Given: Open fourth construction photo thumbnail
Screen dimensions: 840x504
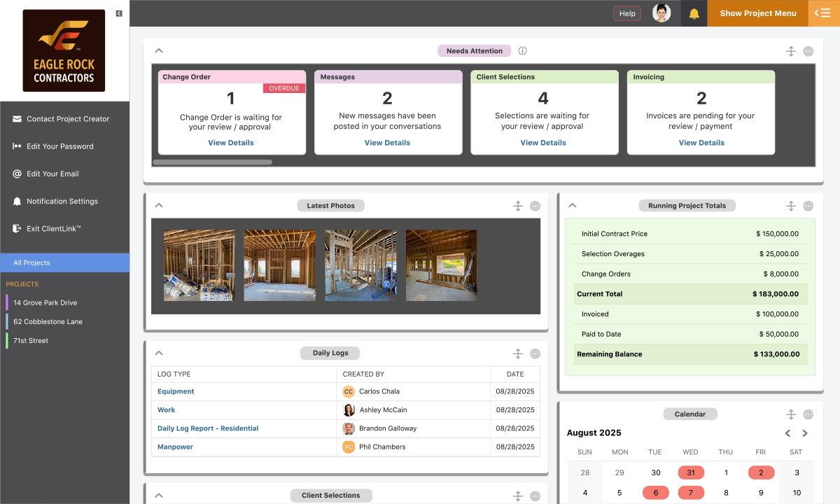Looking at the screenshot, I should 441,265.
